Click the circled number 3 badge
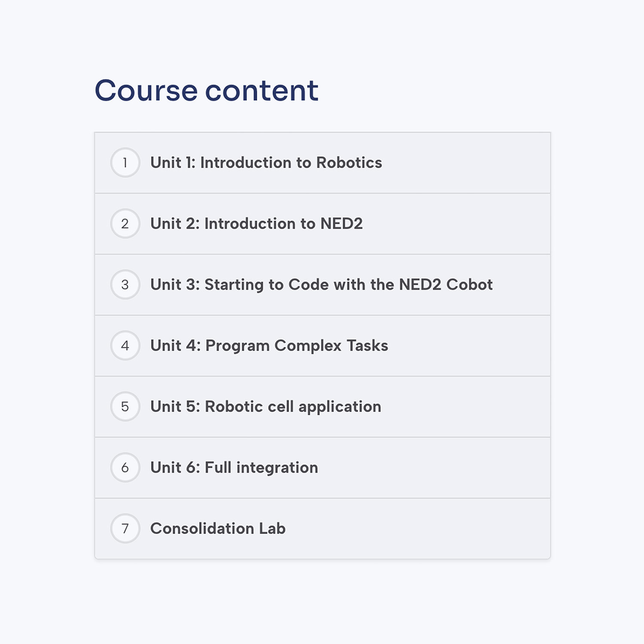 125,285
